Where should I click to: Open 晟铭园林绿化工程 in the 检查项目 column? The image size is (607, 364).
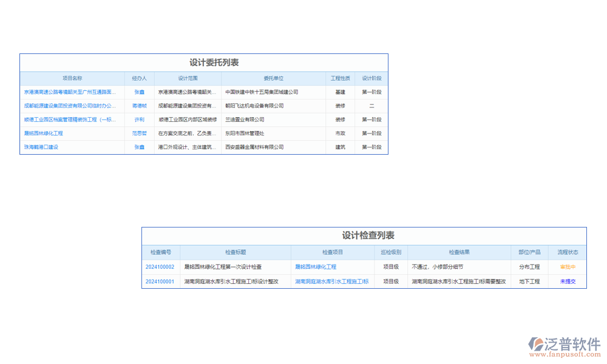[316, 267]
